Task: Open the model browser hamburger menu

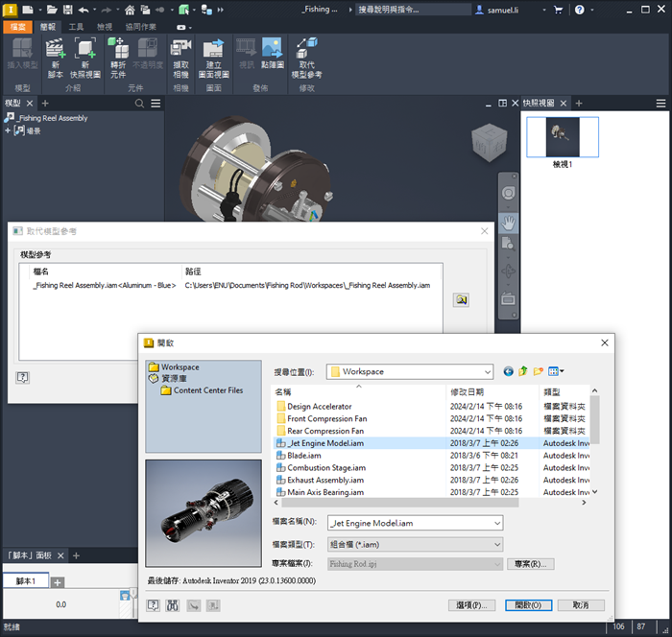Action: 156,104
